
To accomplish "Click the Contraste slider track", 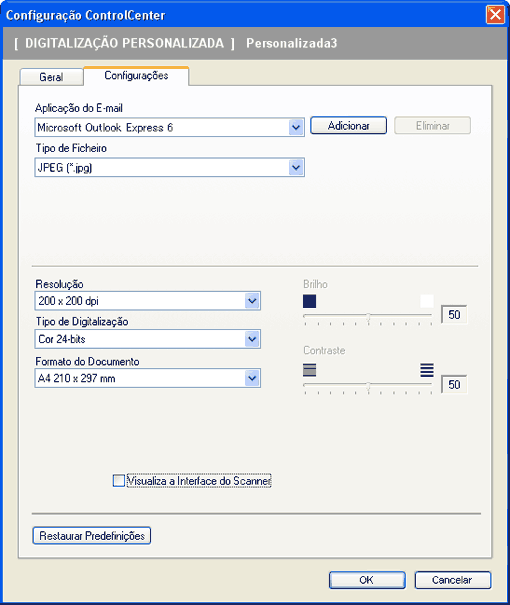I will (368, 385).
